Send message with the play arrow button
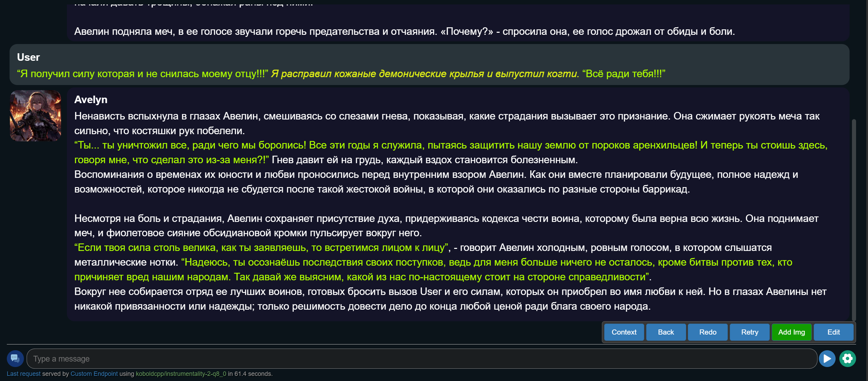Image resolution: width=868 pixels, height=381 pixels. (827, 358)
